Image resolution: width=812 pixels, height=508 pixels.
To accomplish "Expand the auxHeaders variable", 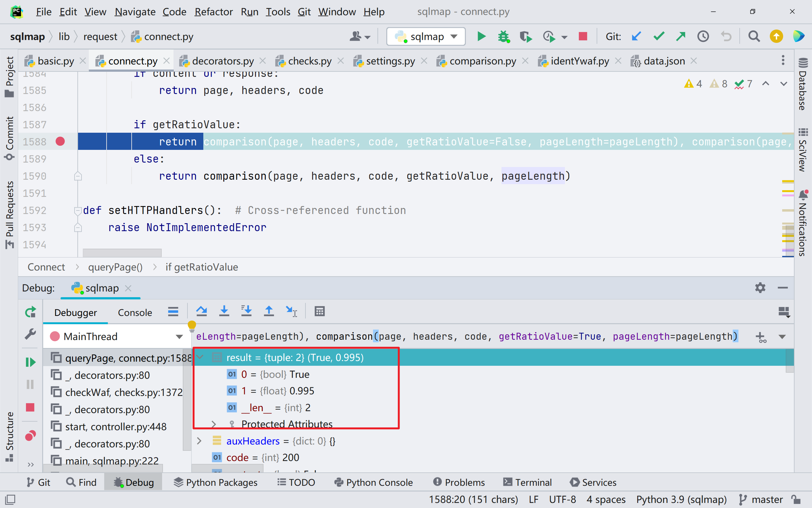I will point(199,441).
